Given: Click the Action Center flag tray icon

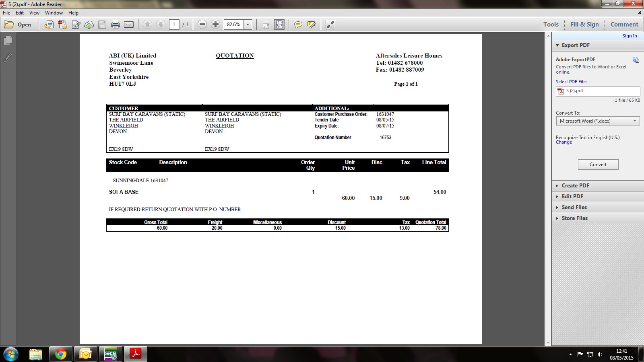Looking at the screenshot, I should (580, 354).
